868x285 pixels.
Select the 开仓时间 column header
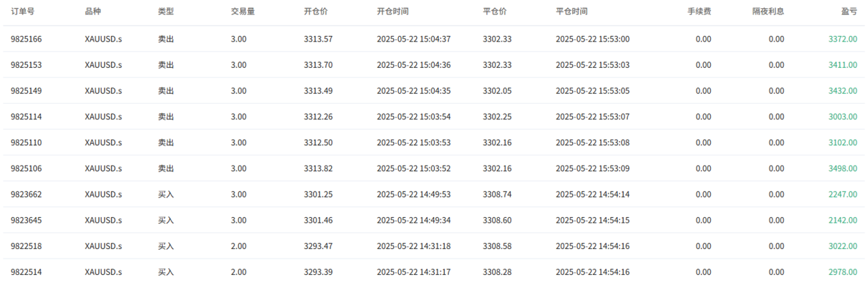tap(393, 12)
